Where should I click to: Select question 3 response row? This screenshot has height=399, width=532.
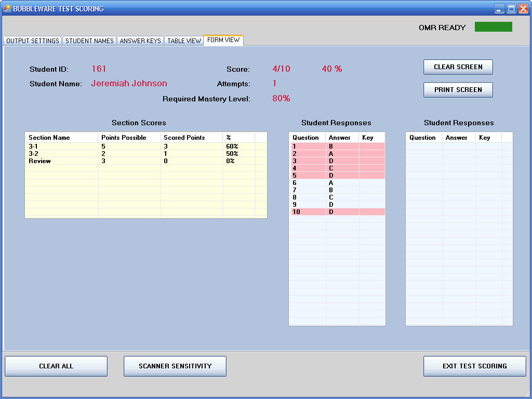coord(338,161)
